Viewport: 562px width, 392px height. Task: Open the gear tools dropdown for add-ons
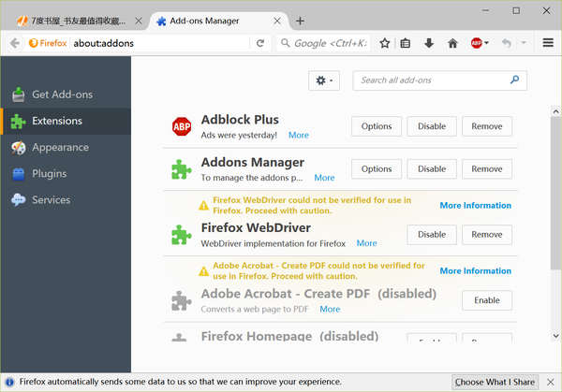325,80
